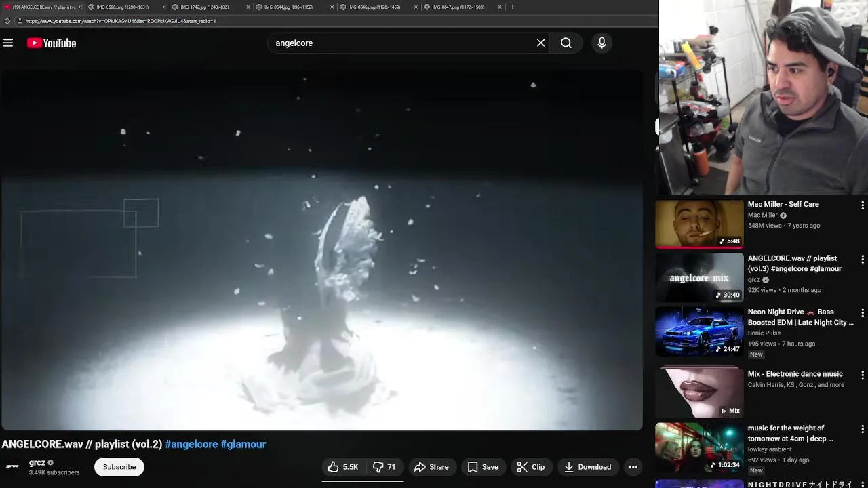The height and width of the screenshot is (488, 868).
Task: Reload the page with refresh icon
Action: pyautogui.click(x=7, y=21)
